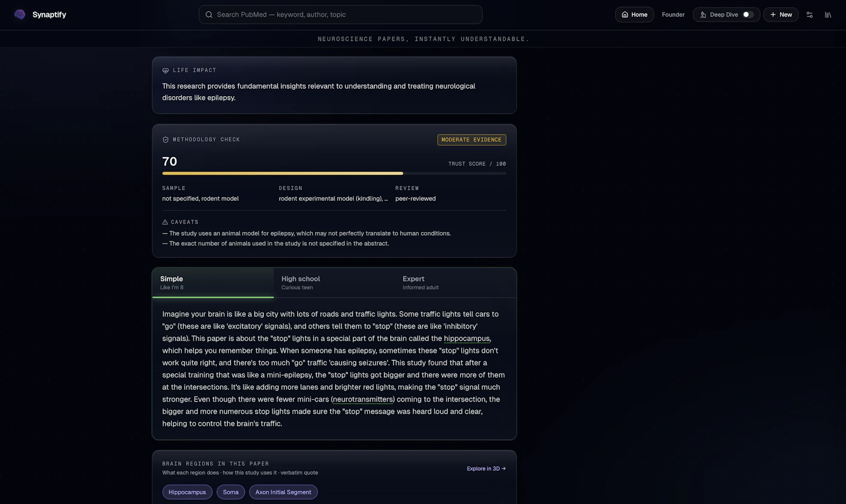Click the caveat about the animal model translating to humans
This screenshot has height=504, width=846.
point(307,234)
